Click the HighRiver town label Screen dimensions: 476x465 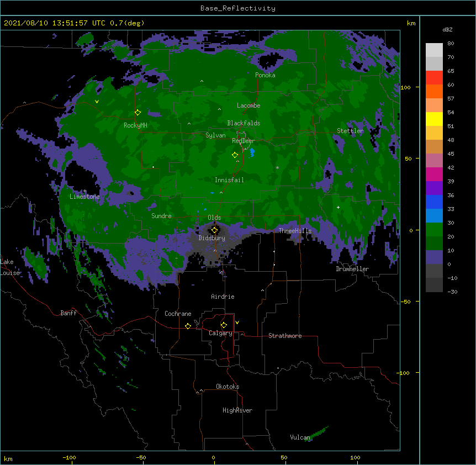click(237, 410)
